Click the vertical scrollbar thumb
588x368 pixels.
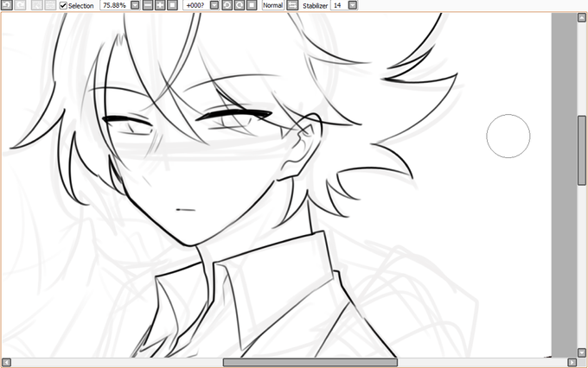click(582, 150)
